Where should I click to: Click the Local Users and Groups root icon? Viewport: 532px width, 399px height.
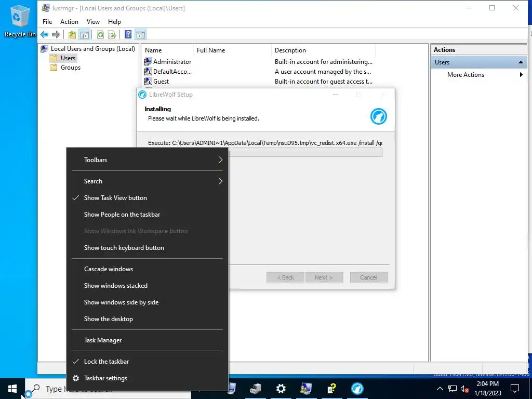pos(44,48)
